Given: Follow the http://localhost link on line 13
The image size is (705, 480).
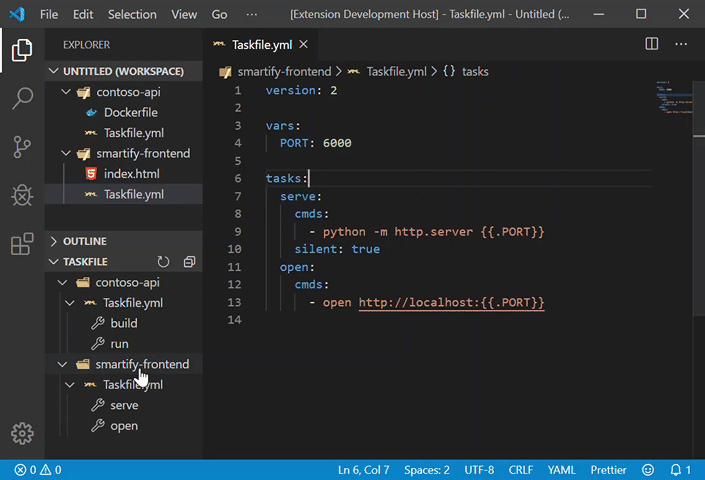Looking at the screenshot, I should tap(451, 302).
